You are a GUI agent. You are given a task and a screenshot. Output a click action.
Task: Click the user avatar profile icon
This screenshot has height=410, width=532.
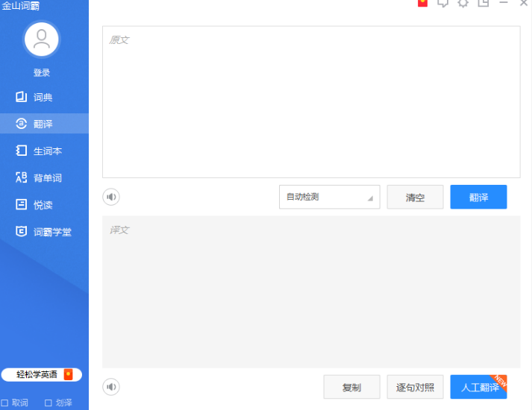[41, 40]
